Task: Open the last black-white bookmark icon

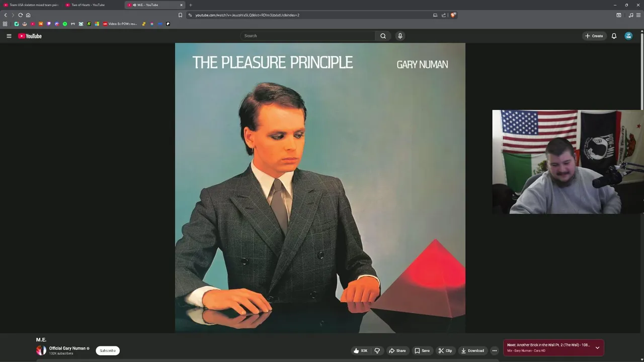Action: [168, 24]
